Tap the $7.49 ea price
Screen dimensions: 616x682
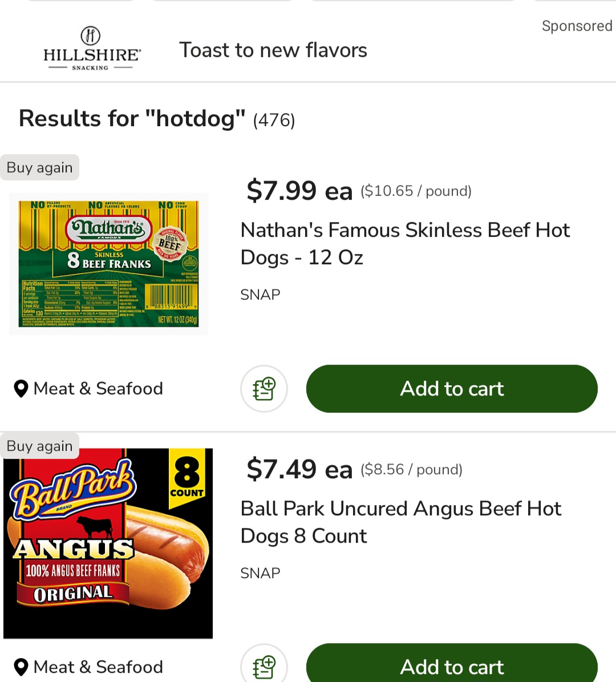click(x=299, y=469)
